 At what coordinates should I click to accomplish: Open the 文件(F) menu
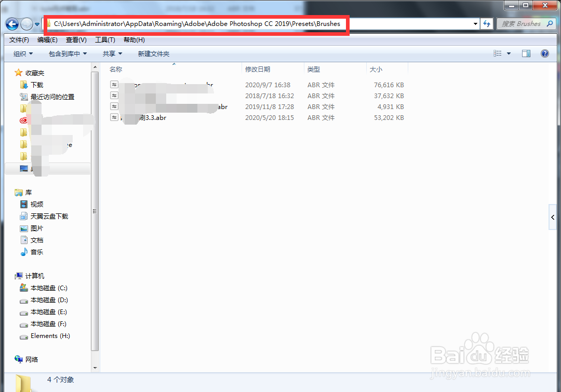19,39
